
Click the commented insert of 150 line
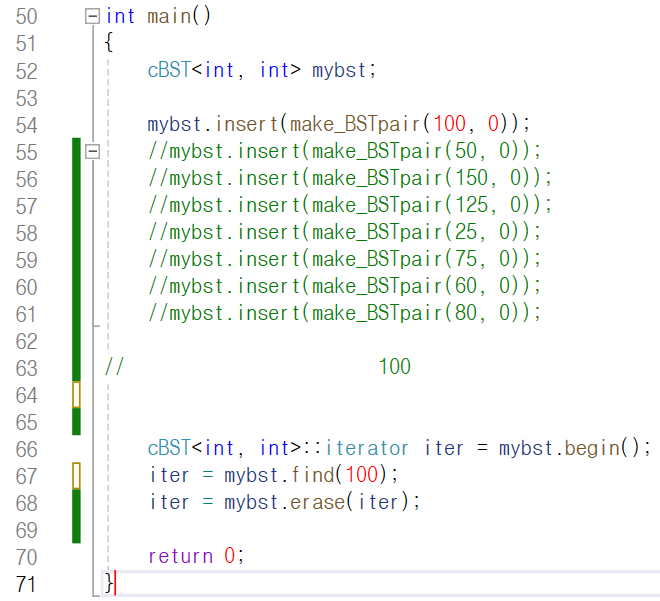pos(350,178)
